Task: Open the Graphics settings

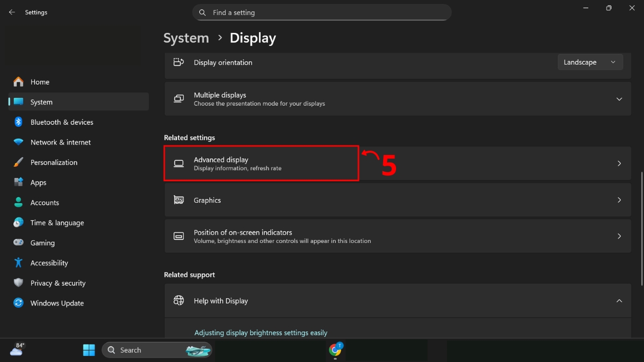Action: [x=398, y=200]
